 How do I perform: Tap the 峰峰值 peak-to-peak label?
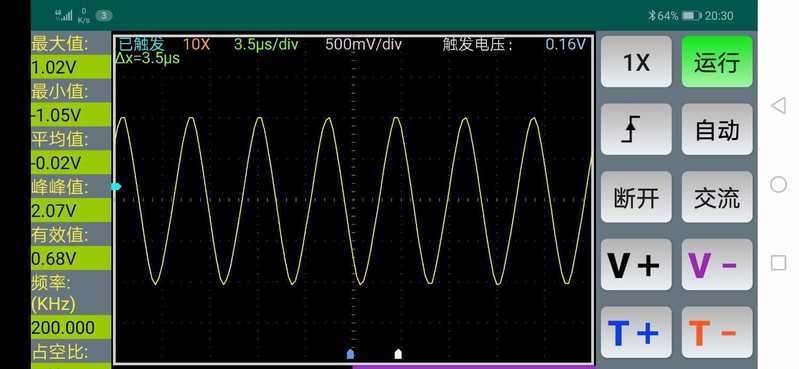click(60, 187)
